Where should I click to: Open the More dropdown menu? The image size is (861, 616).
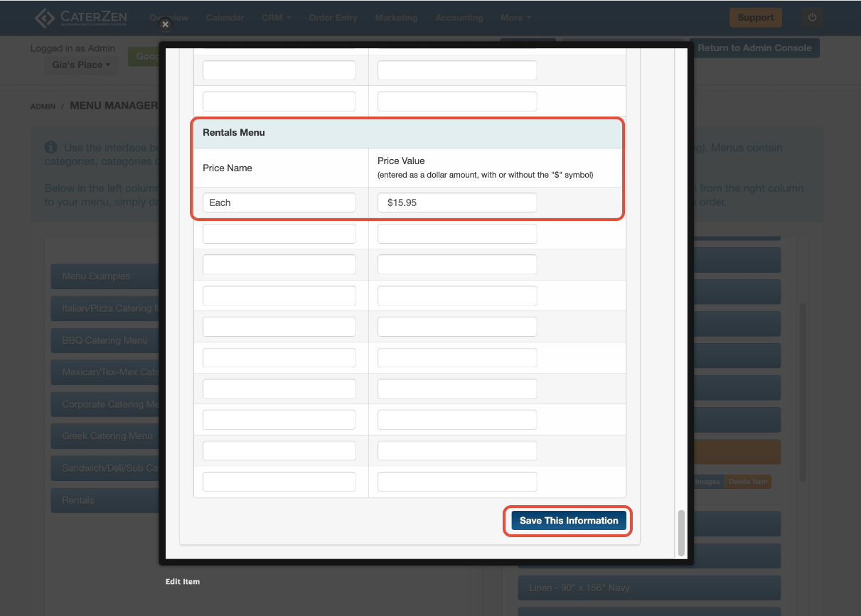tap(515, 18)
